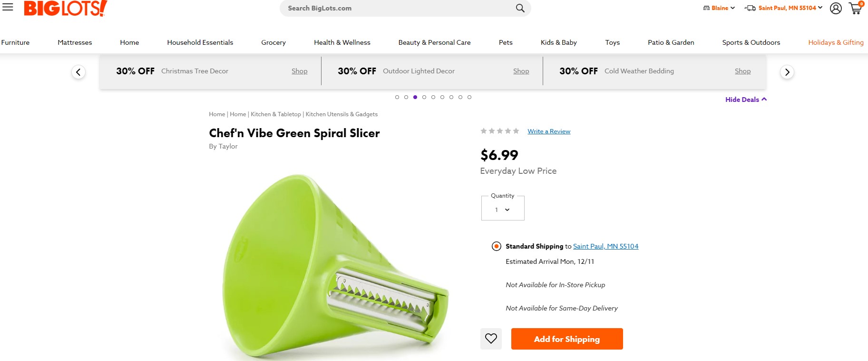The width and height of the screenshot is (868, 361).
Task: Go to next deals slide
Action: point(787,72)
